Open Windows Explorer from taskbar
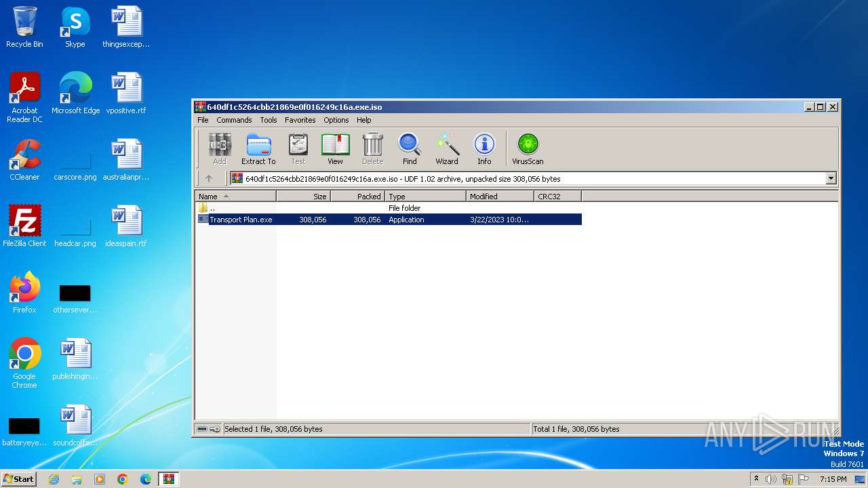 click(77, 479)
